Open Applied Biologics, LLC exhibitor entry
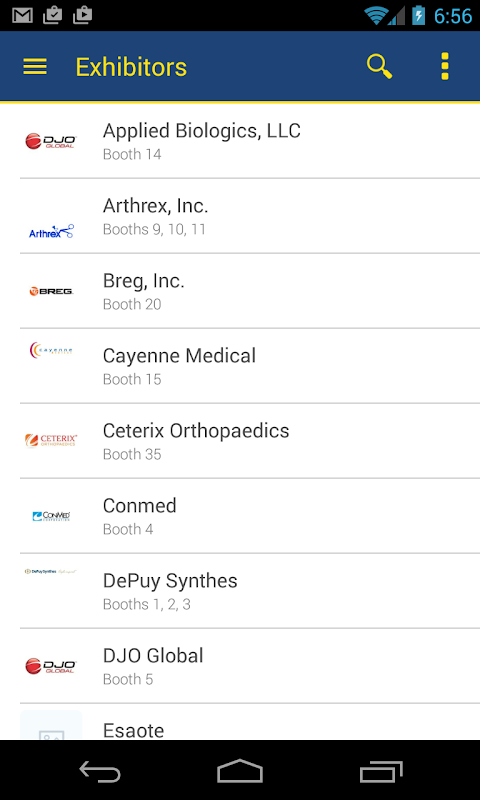Viewport: 480px width, 800px height. [x=250, y=141]
